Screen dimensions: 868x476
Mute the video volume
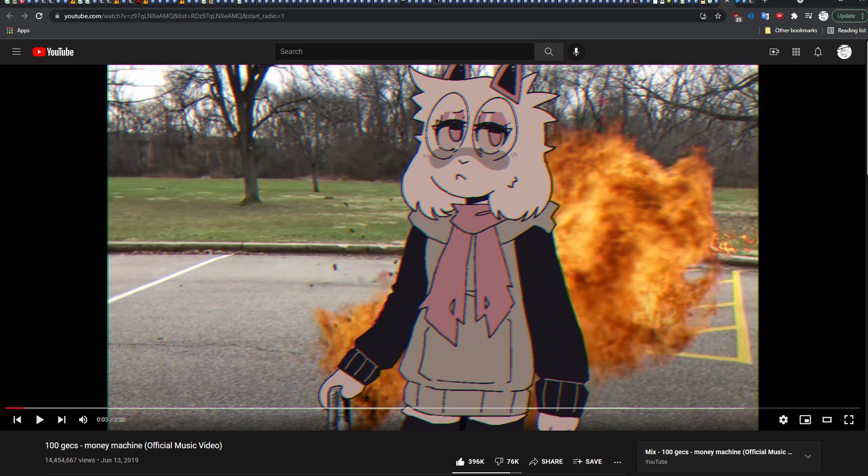point(83,420)
